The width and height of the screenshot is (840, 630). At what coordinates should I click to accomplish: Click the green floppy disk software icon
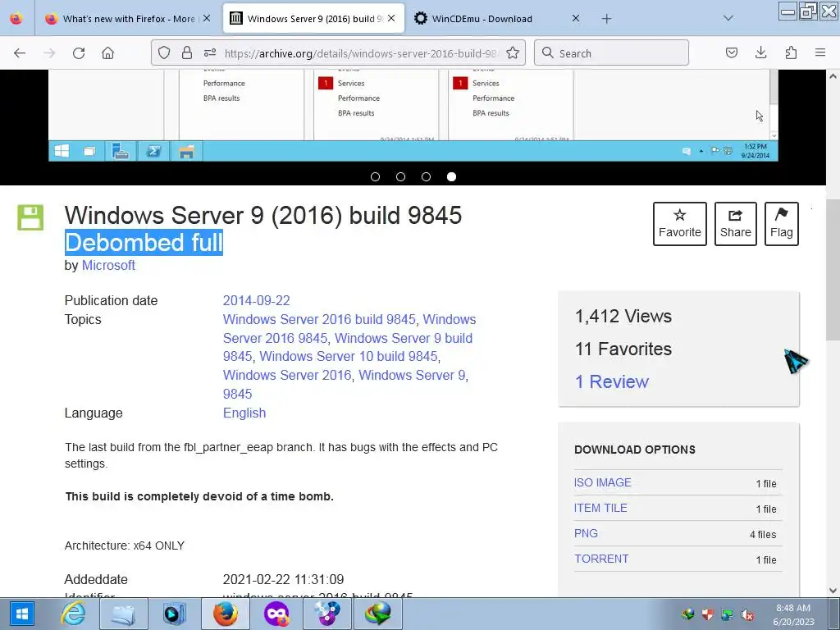(x=30, y=217)
